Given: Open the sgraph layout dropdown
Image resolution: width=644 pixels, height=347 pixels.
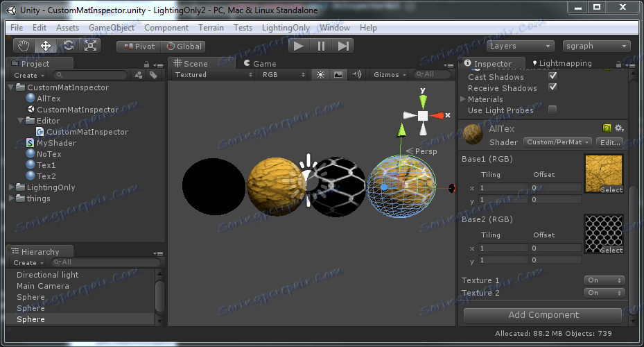Looking at the screenshot, I should (x=596, y=46).
